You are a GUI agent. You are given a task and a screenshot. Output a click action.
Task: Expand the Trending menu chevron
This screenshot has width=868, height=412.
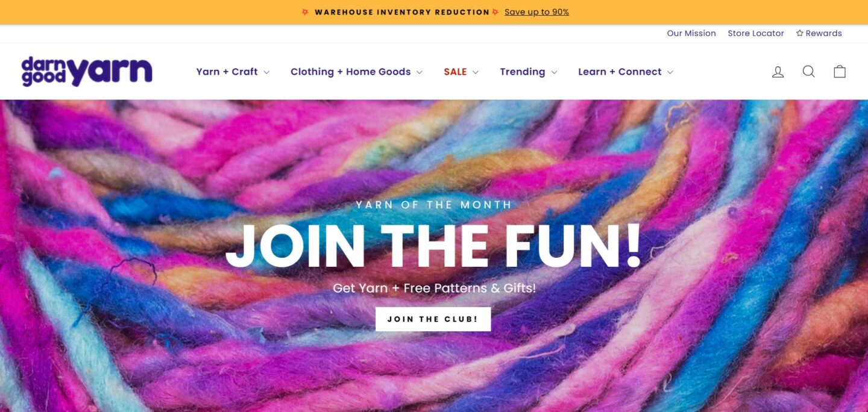(554, 72)
